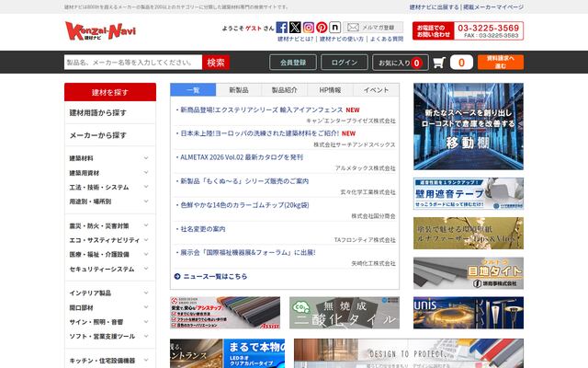Open the 移動棚 warehouse banner
The width and height of the screenshot is (588, 368).
[469, 127]
